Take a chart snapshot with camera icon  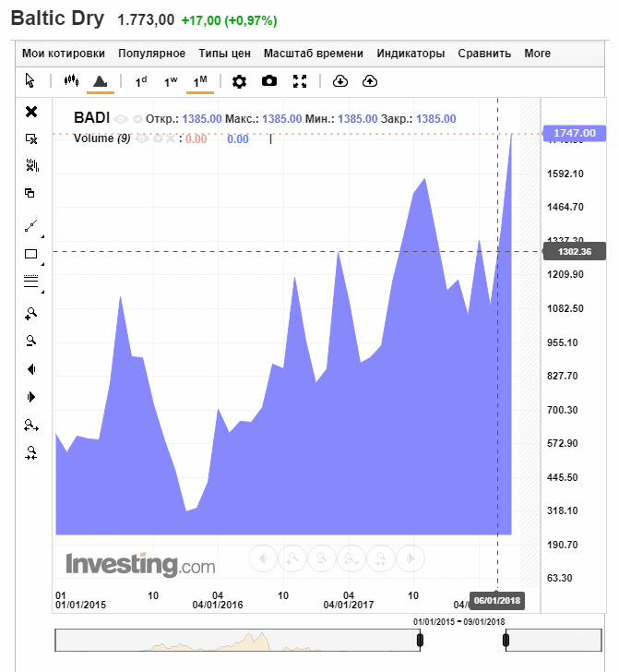tap(268, 81)
